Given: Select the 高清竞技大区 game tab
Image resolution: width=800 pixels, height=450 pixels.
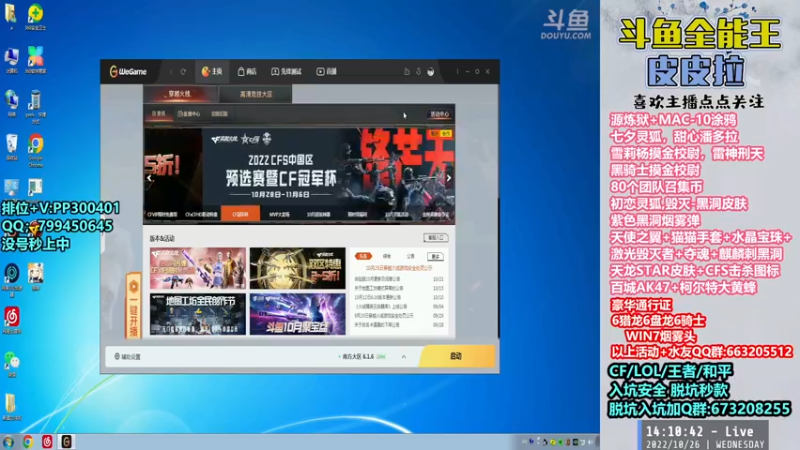Looking at the screenshot, I should pos(256,94).
